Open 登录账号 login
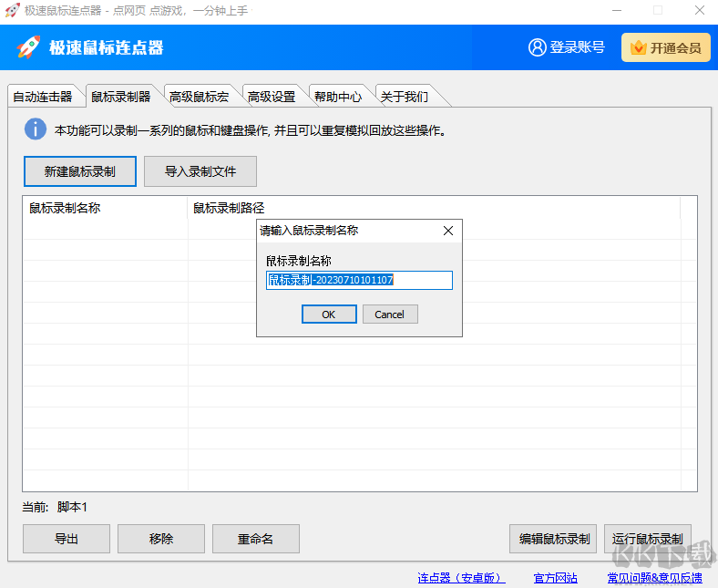Viewport: 718px width, 588px height. [x=567, y=47]
